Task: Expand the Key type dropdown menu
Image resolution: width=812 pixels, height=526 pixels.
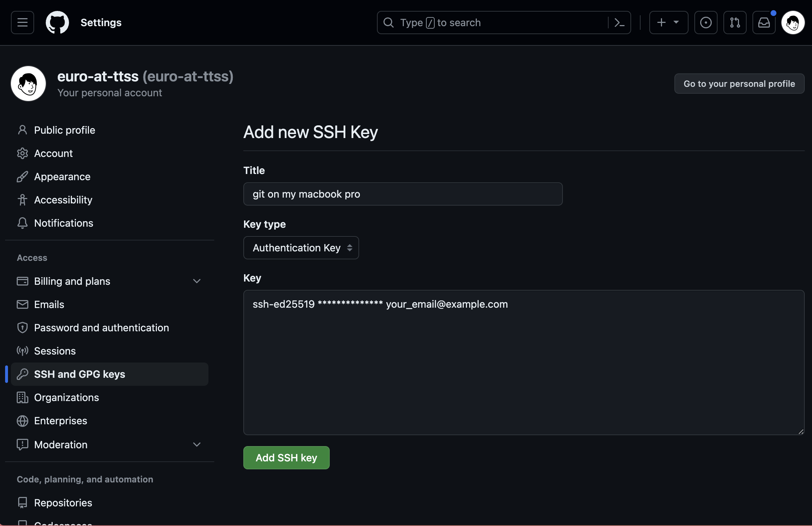Action: 301,248
